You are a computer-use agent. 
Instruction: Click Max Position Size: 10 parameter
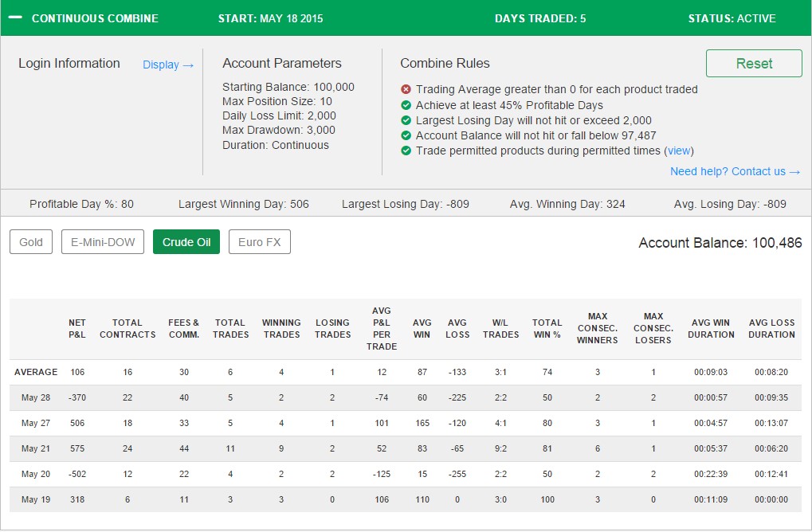(277, 101)
